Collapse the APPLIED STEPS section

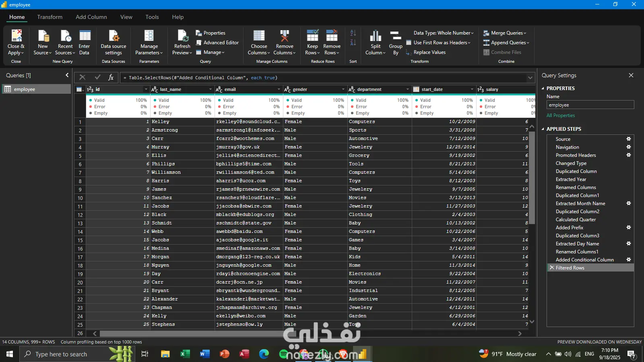click(x=543, y=129)
